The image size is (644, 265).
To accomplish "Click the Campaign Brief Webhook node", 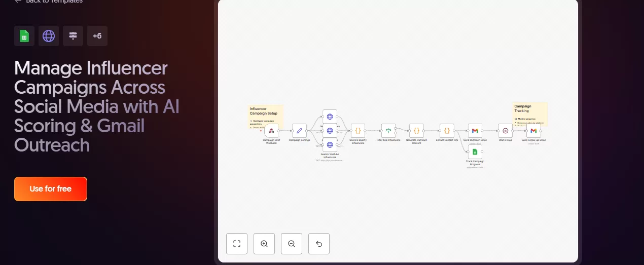I will pos(271,131).
